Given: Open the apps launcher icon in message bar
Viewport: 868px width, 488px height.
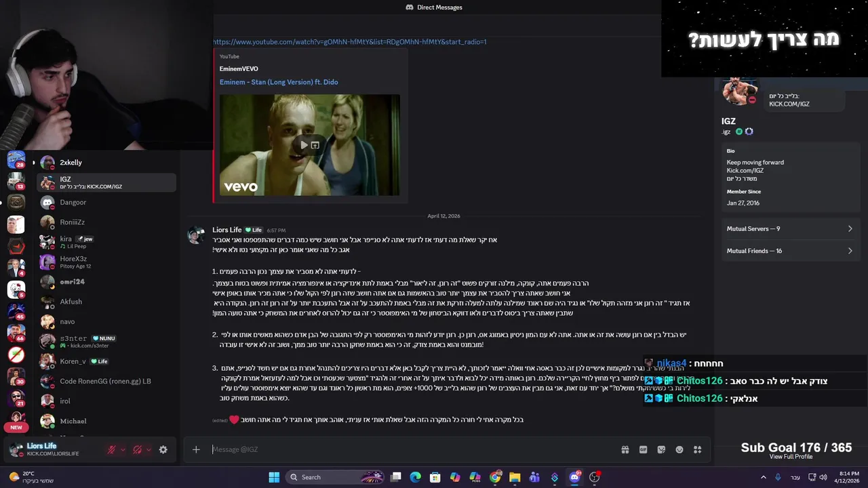Looking at the screenshot, I should click(697, 449).
